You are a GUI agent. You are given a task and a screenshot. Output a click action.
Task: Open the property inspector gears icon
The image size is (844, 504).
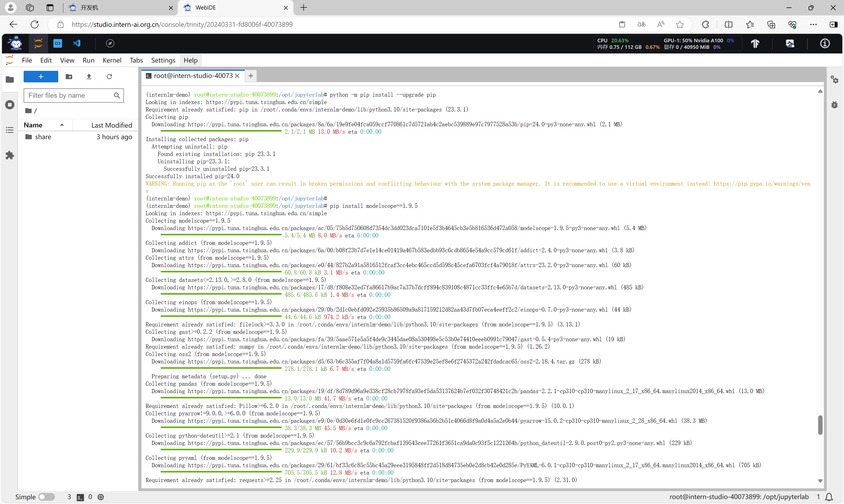pos(834,80)
